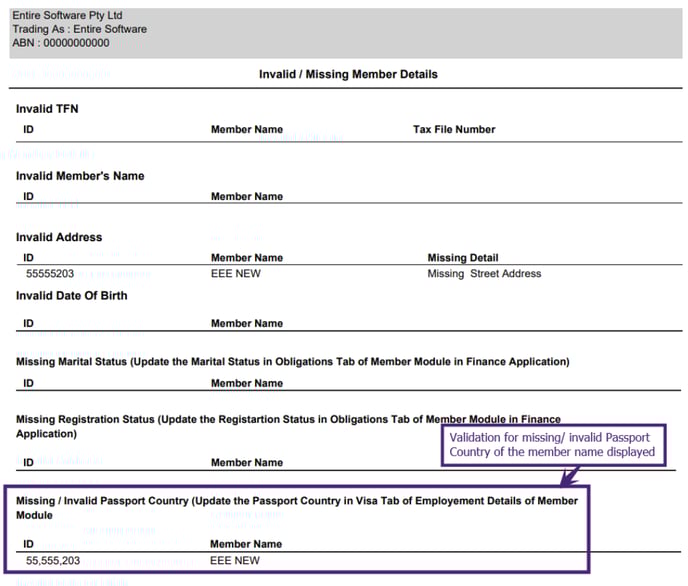
Task: Click 'Member Name' header under Invalid Date Of Birth
Action: tap(247, 323)
